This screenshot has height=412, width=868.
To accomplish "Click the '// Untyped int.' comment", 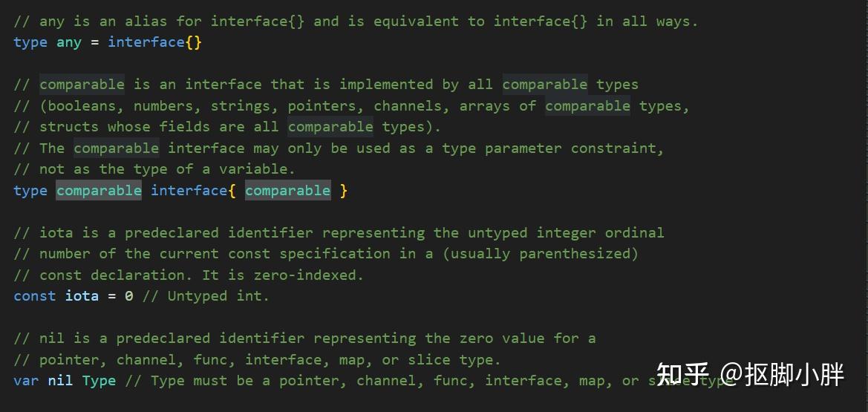I will 206,296.
